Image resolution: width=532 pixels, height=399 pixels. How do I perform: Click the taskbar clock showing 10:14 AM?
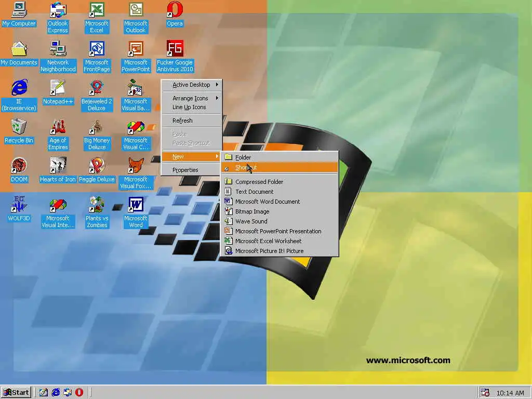pos(510,393)
